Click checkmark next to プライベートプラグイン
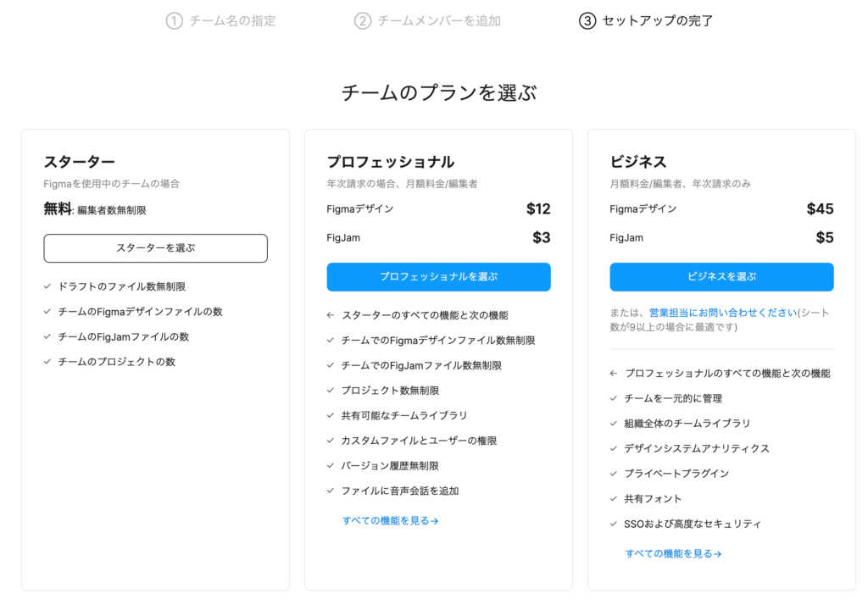The image size is (868, 605). coord(614,474)
